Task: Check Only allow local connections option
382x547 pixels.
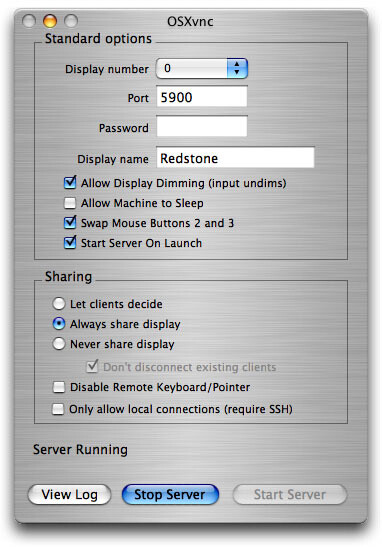Action: tap(58, 409)
